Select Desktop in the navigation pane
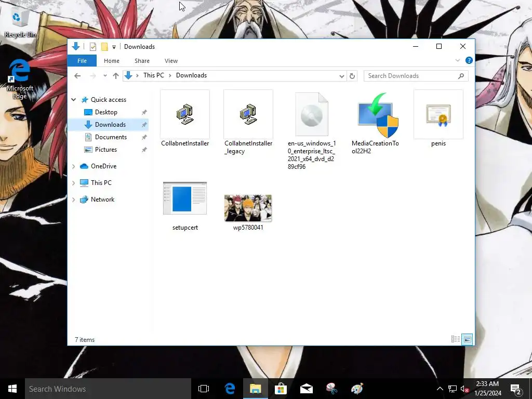This screenshot has height=399, width=532. [x=106, y=112]
